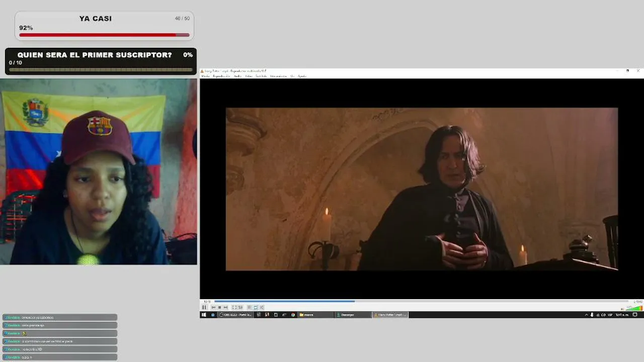Show the VLC playlist

250,307
